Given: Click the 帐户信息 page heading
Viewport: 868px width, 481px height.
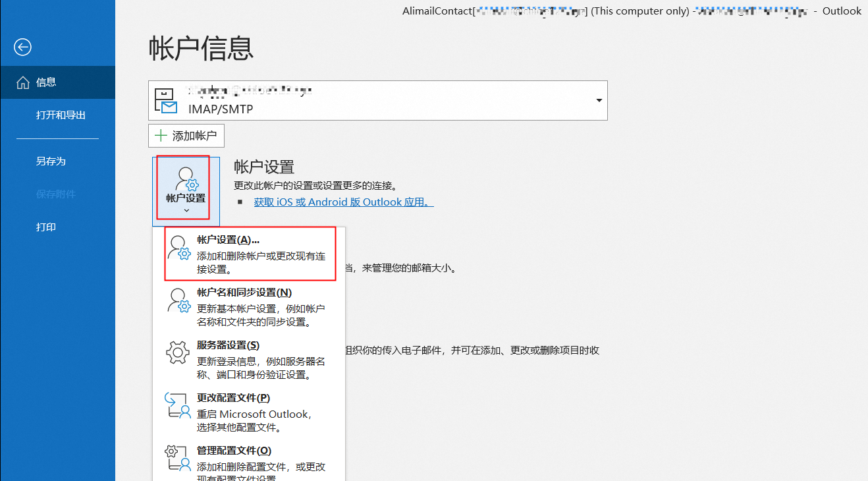Looking at the screenshot, I should [x=202, y=48].
